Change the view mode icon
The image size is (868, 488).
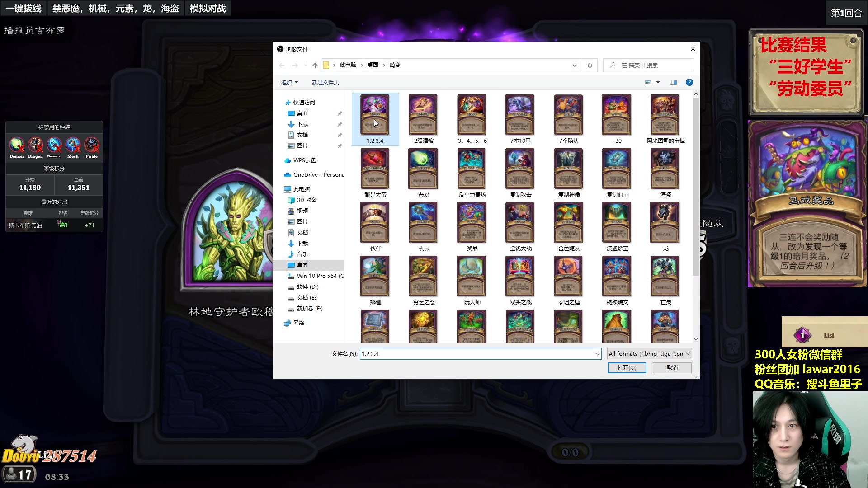click(648, 82)
